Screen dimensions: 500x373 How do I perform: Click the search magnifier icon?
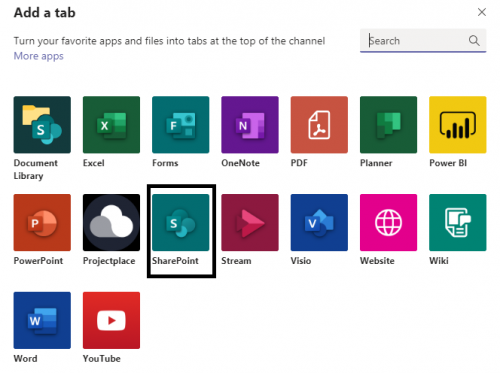click(x=474, y=41)
